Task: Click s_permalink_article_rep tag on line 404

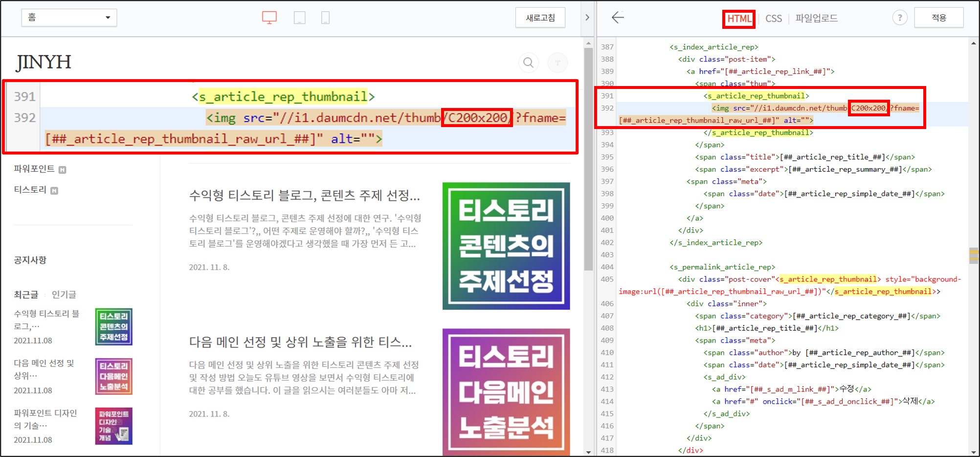Action: (722, 267)
